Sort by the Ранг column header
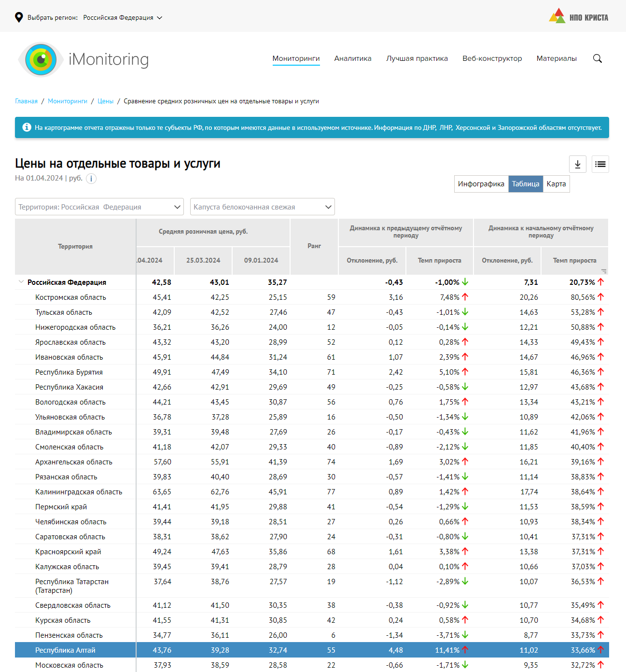This screenshot has height=672, width=626. tap(314, 246)
